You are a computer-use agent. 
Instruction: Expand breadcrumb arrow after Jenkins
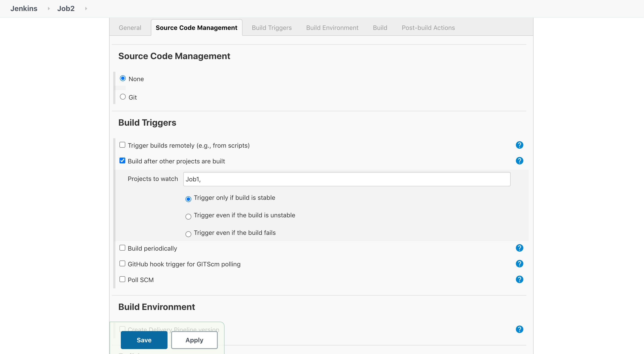pyautogui.click(x=49, y=9)
